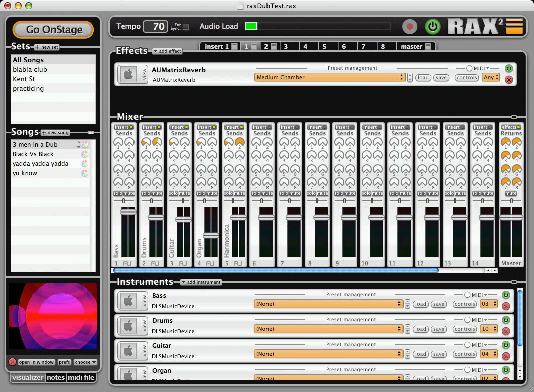This screenshot has height=392, width=534.
Task: Select MIDI radio button for AUMatrixReverb
Action: [x=469, y=68]
